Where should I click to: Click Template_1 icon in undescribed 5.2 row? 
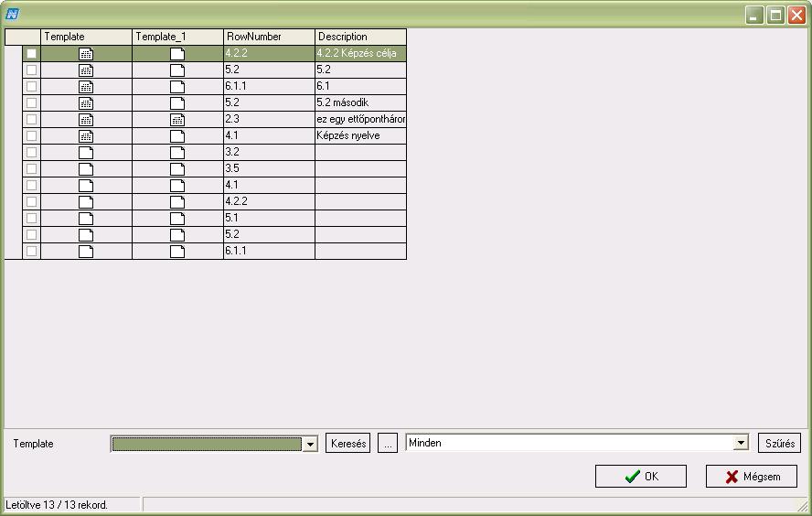coord(177,235)
